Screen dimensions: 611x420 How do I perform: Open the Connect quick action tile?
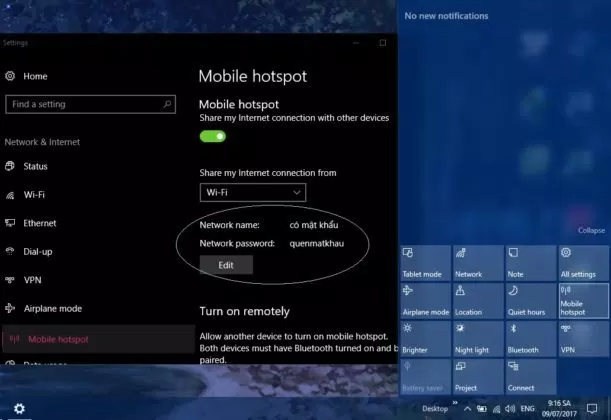point(531,376)
